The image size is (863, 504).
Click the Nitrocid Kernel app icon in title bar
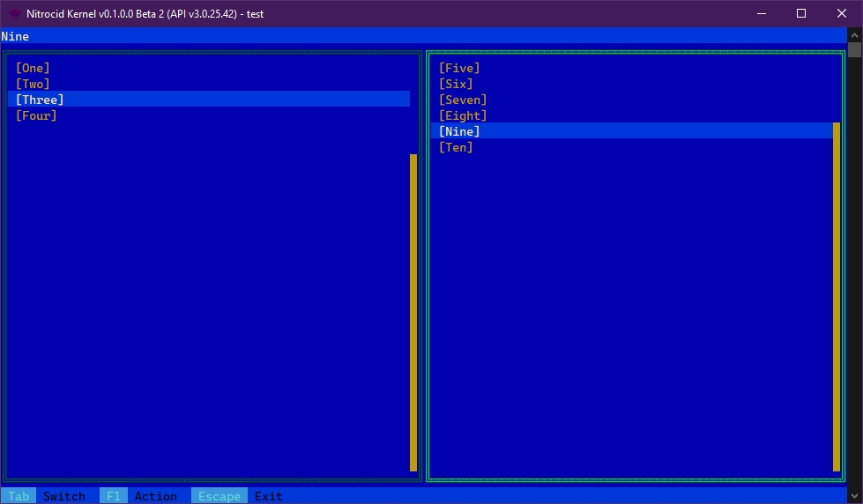click(x=15, y=13)
